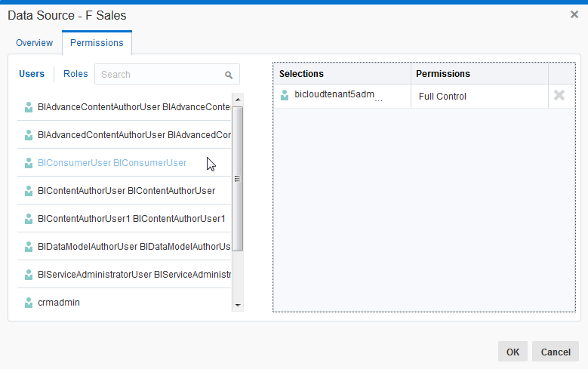Click user icon beside BIContentAuthorUser BIContentAuthorUser
Image resolution: width=588 pixels, height=369 pixels.
click(x=29, y=191)
